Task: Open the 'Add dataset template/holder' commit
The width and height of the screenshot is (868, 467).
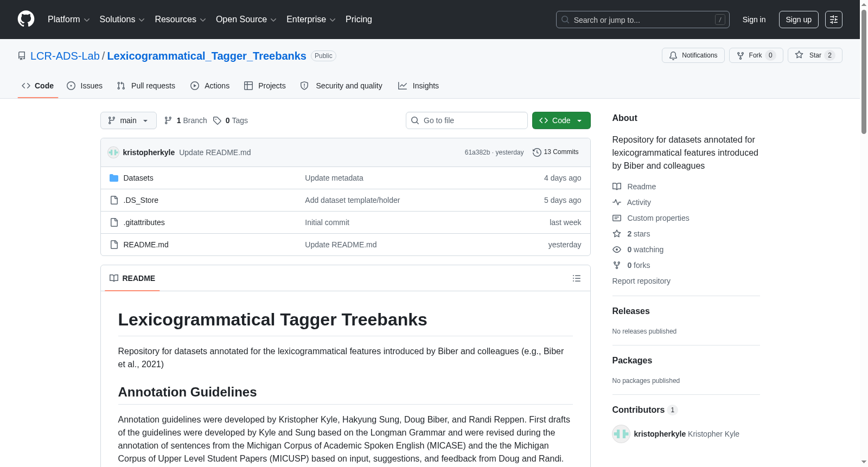Action: pyautogui.click(x=353, y=200)
